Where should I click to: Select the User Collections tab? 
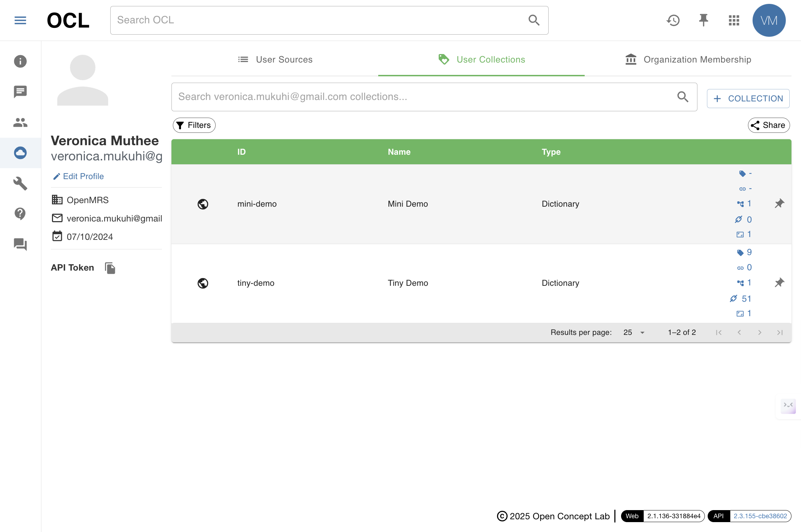point(481,59)
